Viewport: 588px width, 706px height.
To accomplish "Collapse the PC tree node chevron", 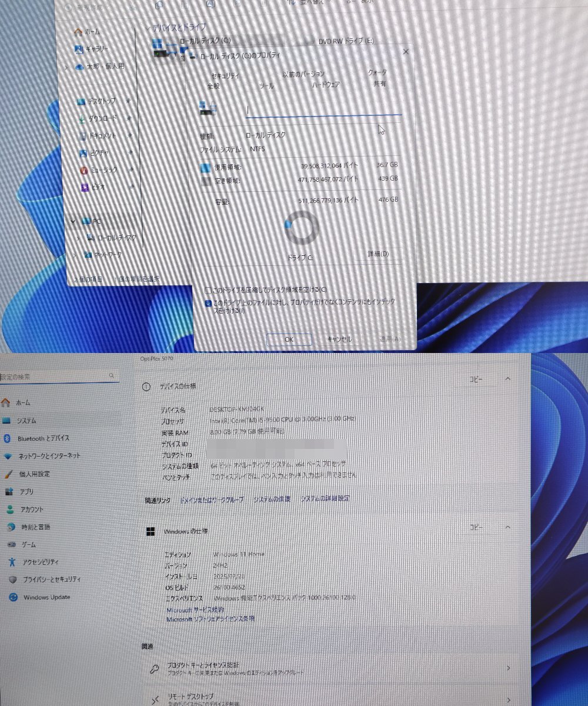I will tap(73, 221).
